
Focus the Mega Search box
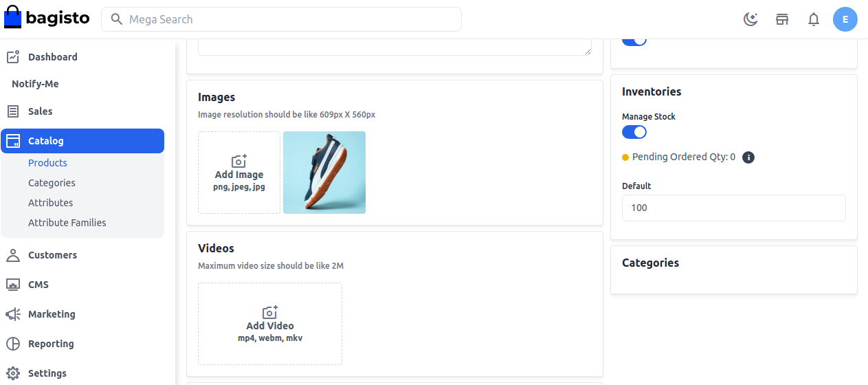coord(289,19)
